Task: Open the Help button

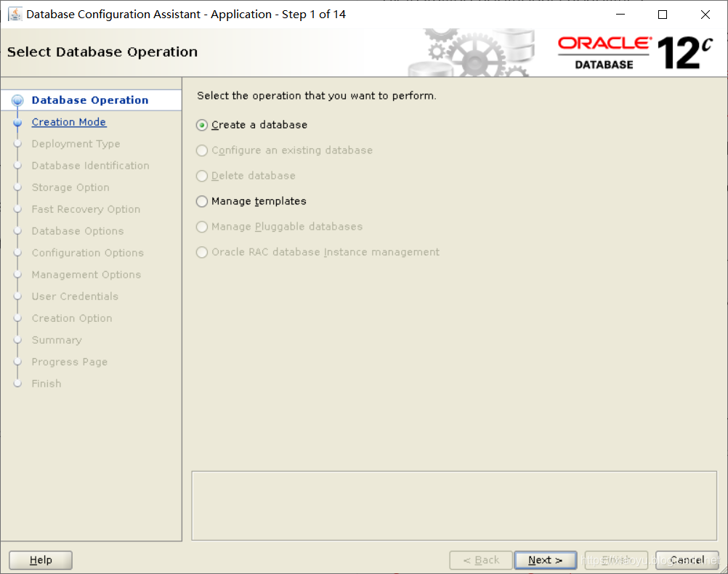Action: 41,560
